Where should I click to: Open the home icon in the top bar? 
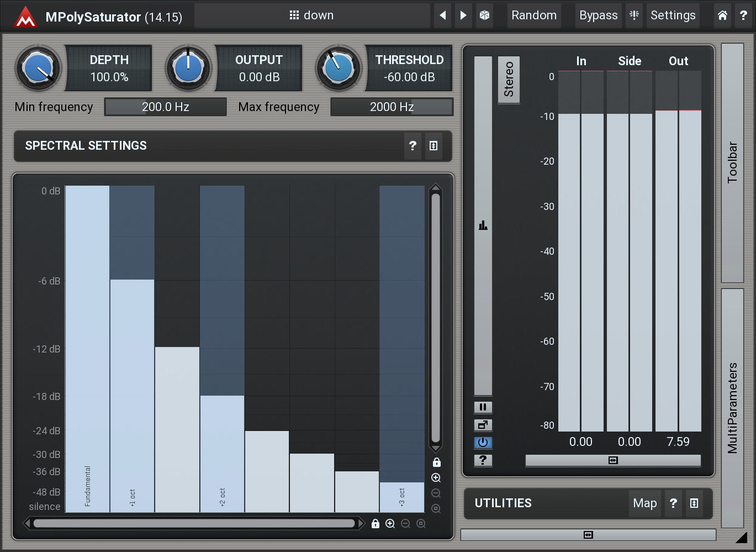coord(722,15)
